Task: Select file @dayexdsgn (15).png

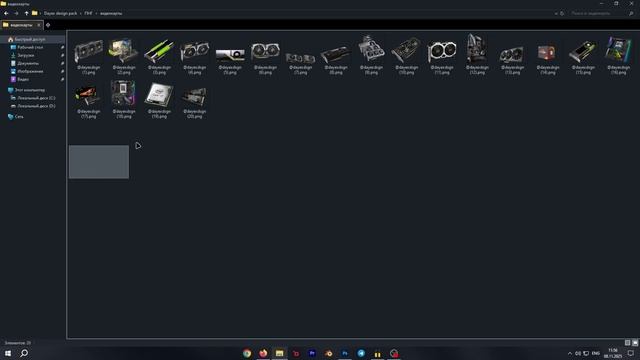Action: click(x=583, y=56)
